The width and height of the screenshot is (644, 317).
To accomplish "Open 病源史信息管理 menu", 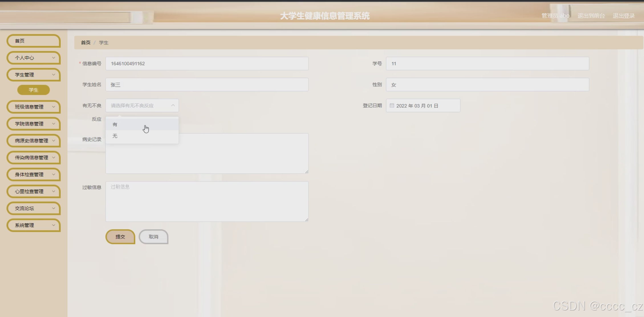I will pos(33,141).
